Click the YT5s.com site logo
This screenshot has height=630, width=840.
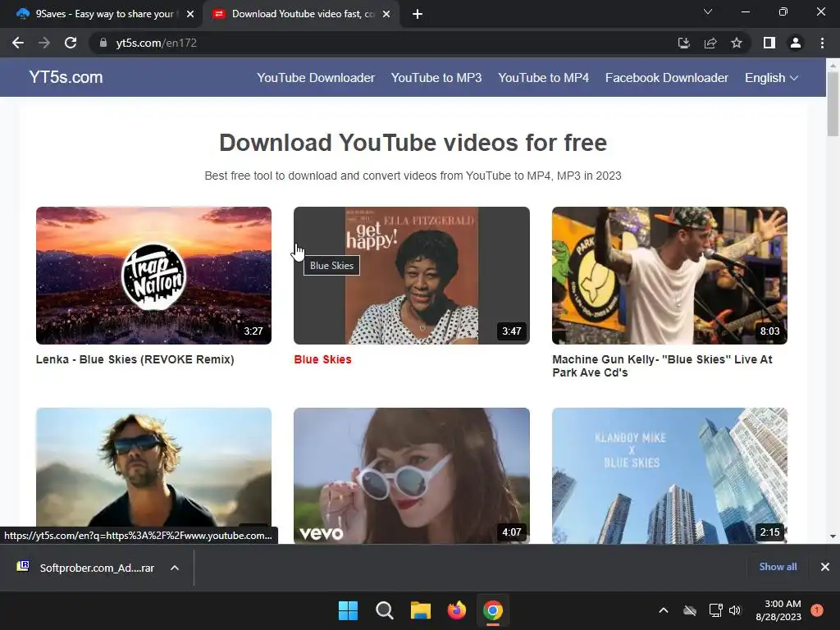point(66,77)
